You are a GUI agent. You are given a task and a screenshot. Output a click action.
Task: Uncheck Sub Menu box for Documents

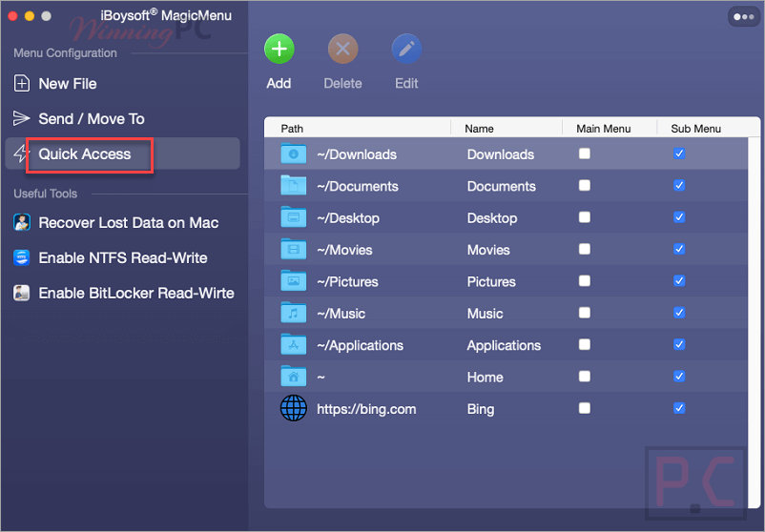tap(679, 185)
